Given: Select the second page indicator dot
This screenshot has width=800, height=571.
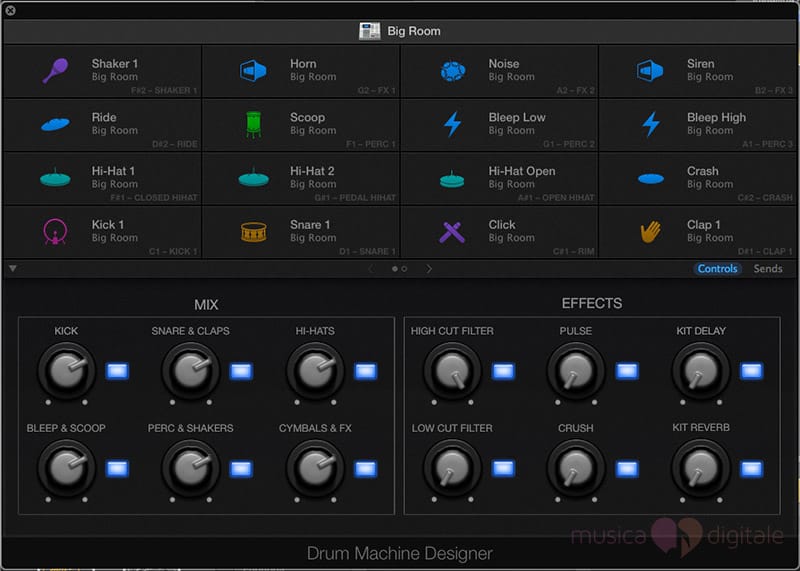Looking at the screenshot, I should tap(404, 268).
